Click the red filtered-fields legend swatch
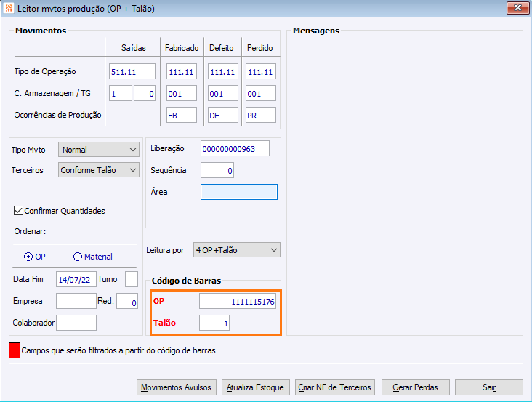The height and width of the screenshot is (402, 532). [15, 350]
